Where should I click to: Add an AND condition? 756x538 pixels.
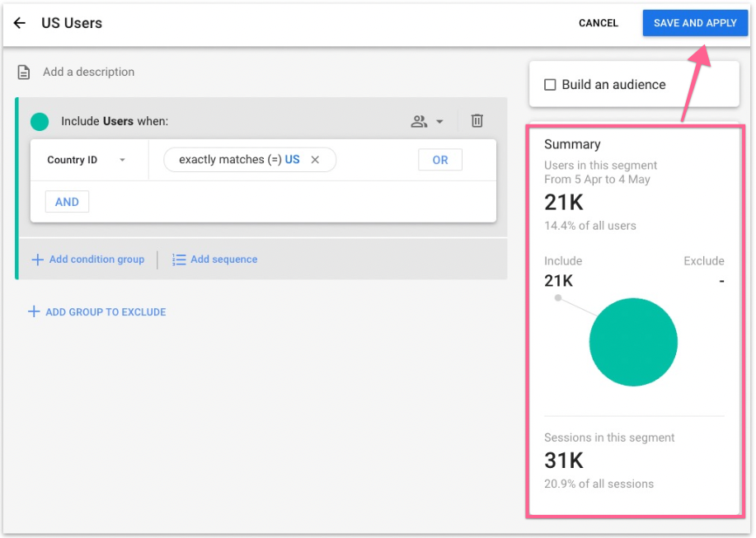[67, 202]
